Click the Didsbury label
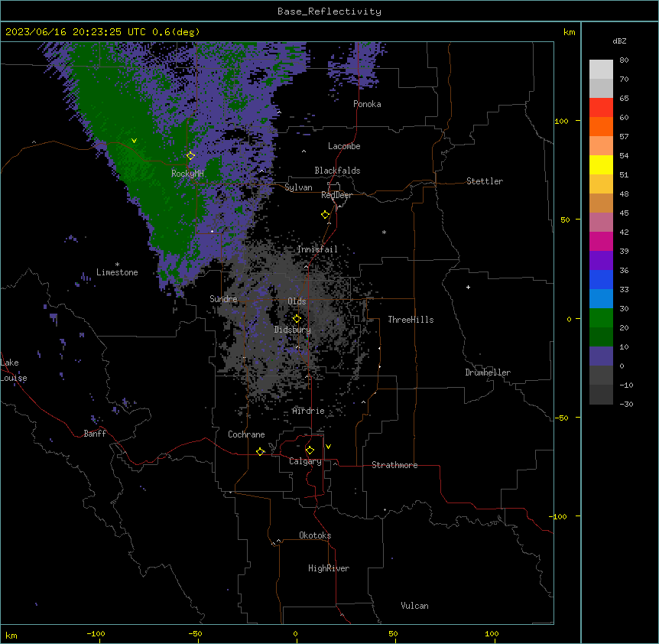This screenshot has height=644, width=659. pyautogui.click(x=293, y=330)
